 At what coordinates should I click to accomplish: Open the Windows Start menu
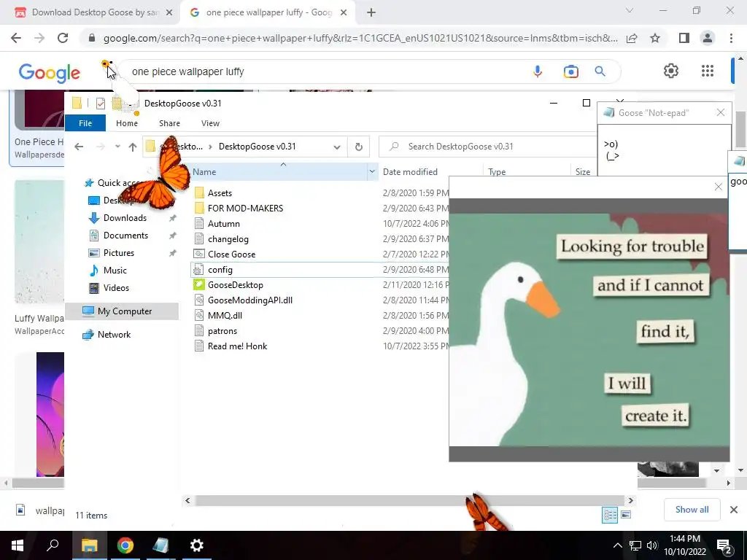18,545
